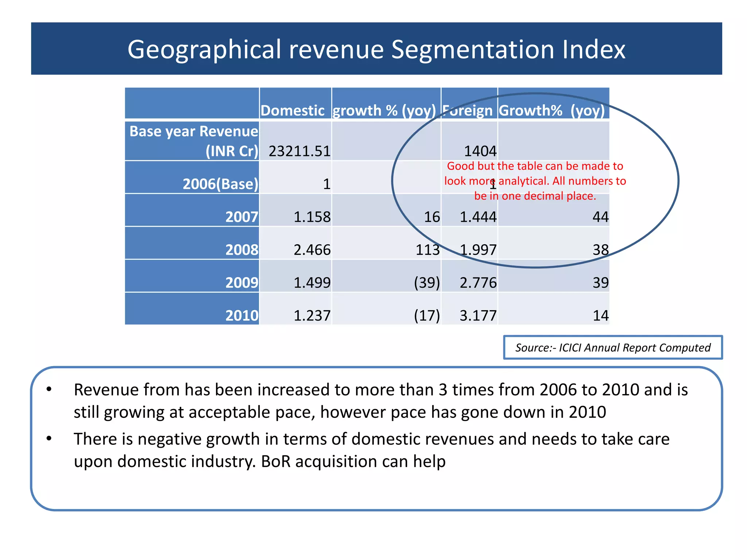
Task: Click the 1404 foreign base revenue cell
Action: pyautogui.click(x=480, y=151)
